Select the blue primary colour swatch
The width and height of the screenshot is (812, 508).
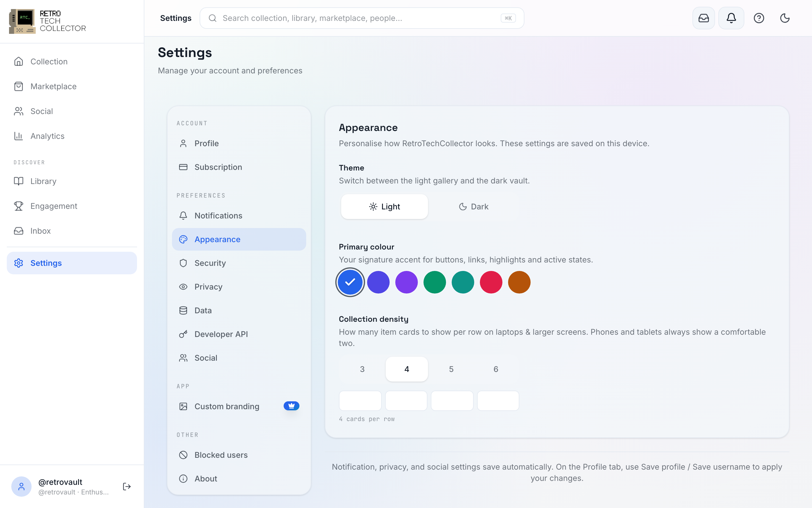tap(350, 282)
